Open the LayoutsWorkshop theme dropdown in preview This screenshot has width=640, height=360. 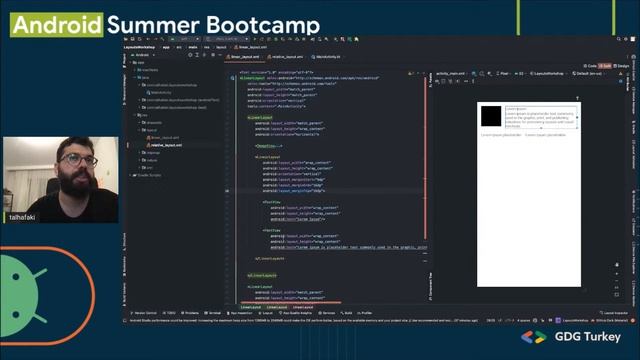(x=548, y=74)
